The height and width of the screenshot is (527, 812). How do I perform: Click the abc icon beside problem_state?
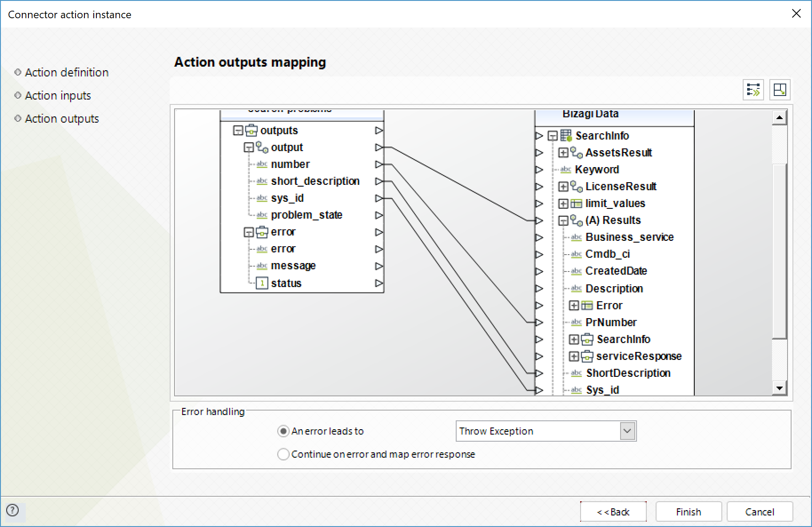click(262, 215)
